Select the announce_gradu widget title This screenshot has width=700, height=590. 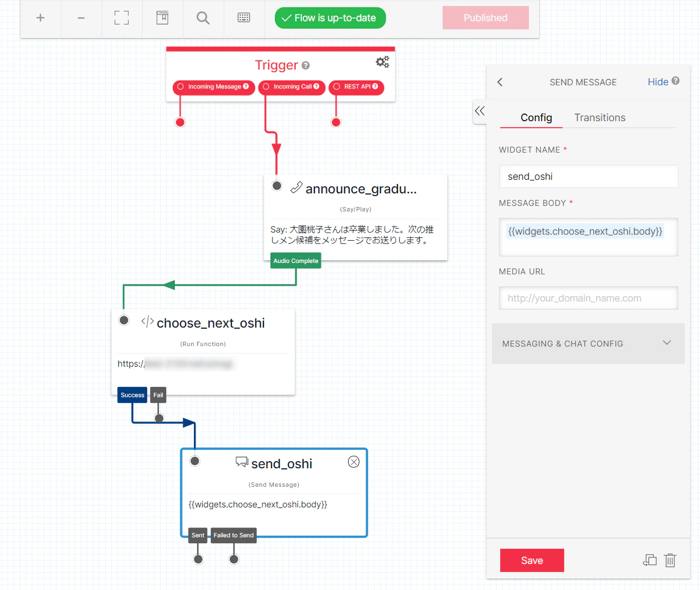point(361,189)
